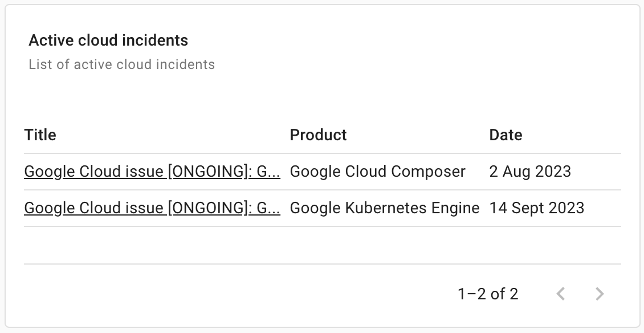Click the 1–2 of 2 pagination label
Screen dimensions: 644x333
click(488, 294)
